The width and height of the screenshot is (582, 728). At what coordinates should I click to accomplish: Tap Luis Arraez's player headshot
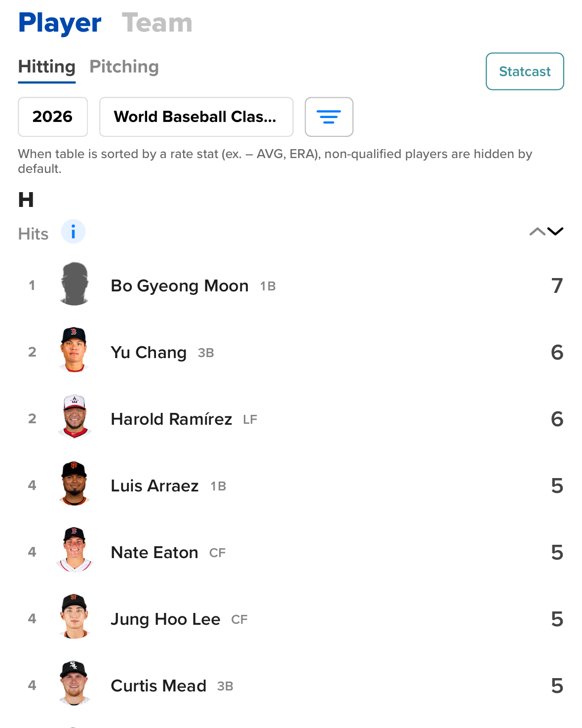[75, 484]
